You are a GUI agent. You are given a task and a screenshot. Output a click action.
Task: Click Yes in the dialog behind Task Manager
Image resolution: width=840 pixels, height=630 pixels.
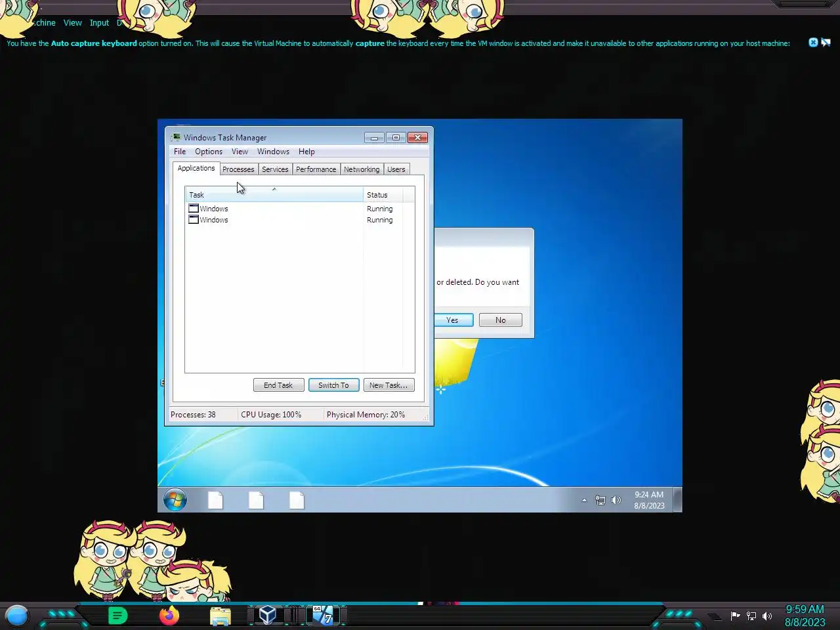453,320
